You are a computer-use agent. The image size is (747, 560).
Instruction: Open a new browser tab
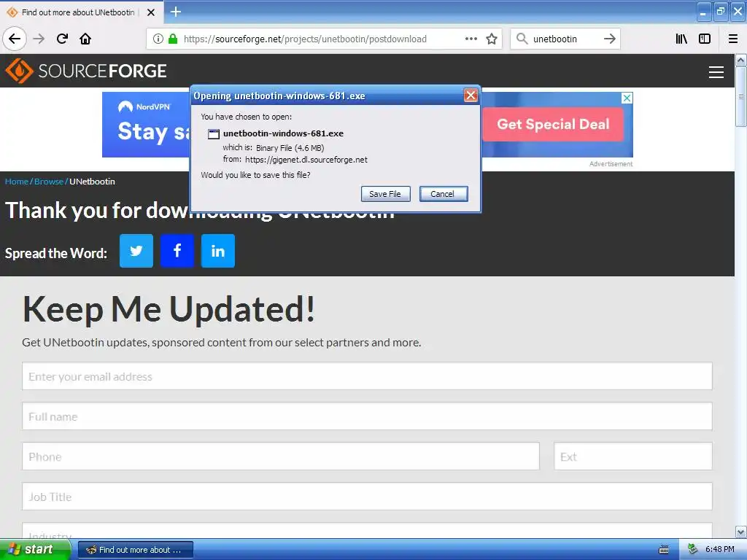click(x=176, y=12)
